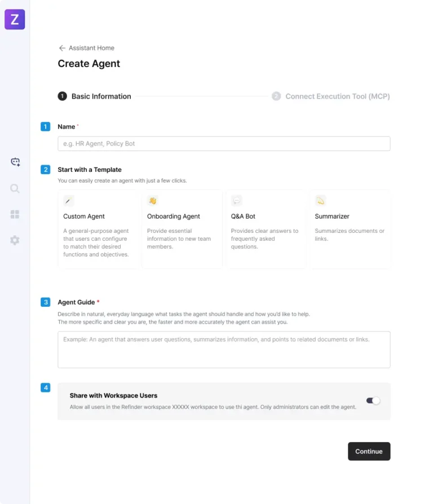Click the purple Z logo icon
The width and height of the screenshot is (433, 504).
click(15, 19)
